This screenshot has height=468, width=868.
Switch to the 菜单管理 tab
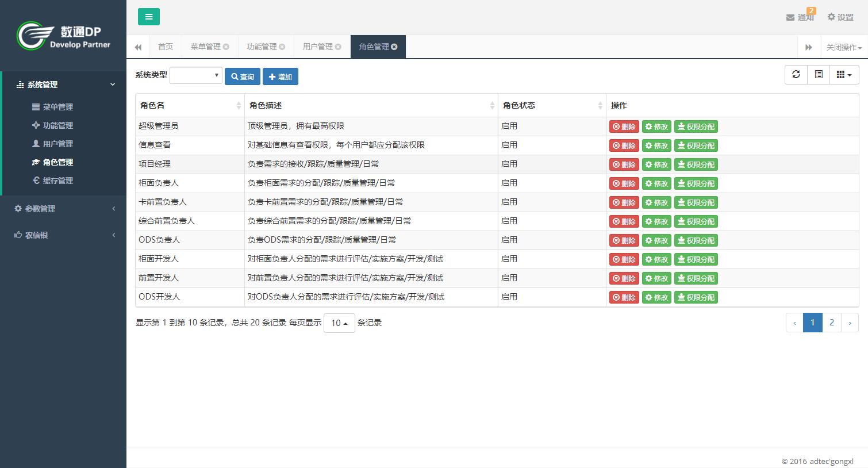(x=206, y=47)
